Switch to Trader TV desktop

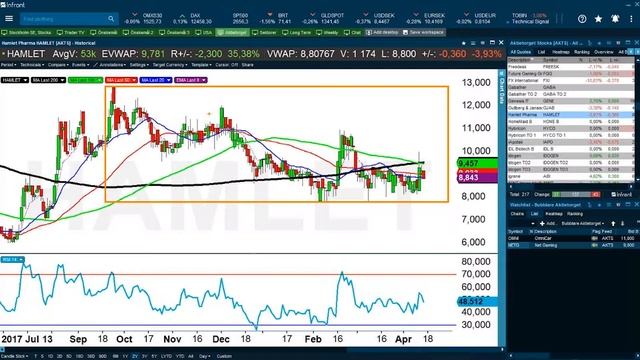71,32
